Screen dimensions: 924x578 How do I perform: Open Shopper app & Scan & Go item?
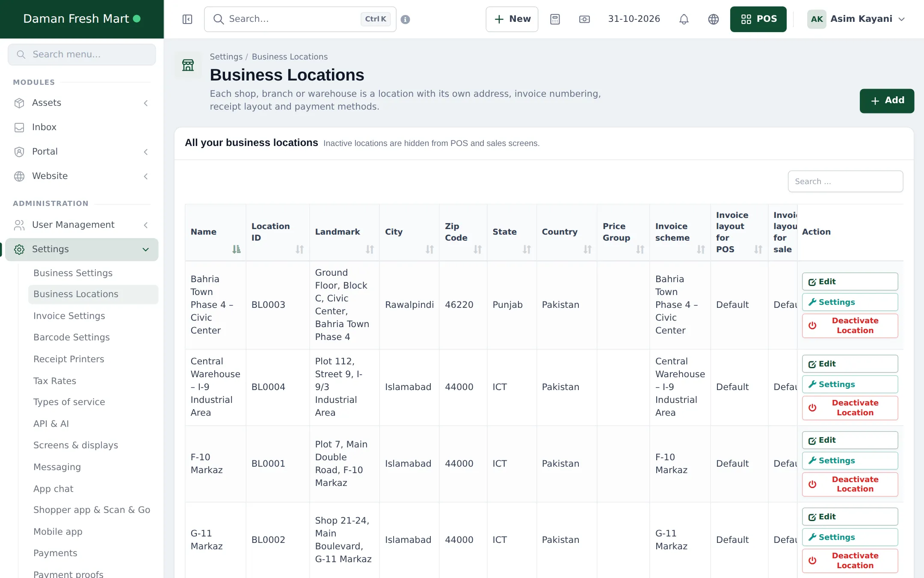coord(92,510)
